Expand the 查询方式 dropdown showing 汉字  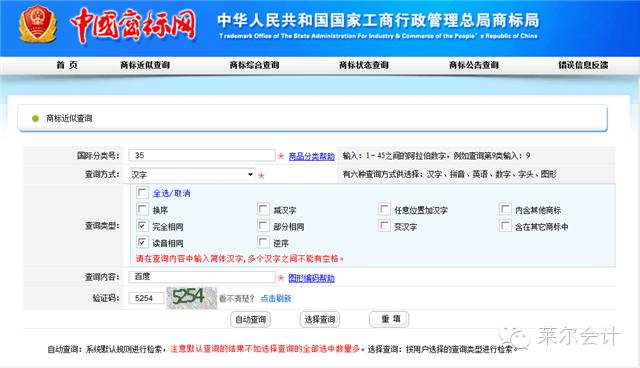(192, 175)
